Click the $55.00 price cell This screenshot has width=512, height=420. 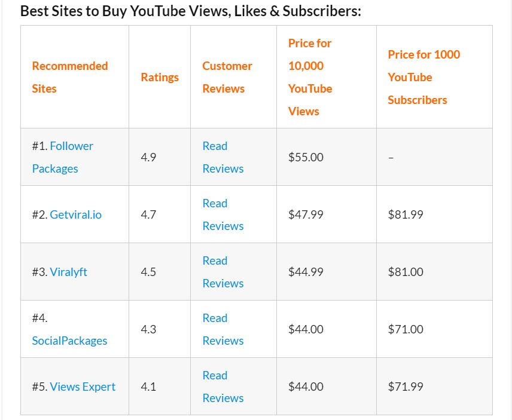pyautogui.click(x=306, y=157)
